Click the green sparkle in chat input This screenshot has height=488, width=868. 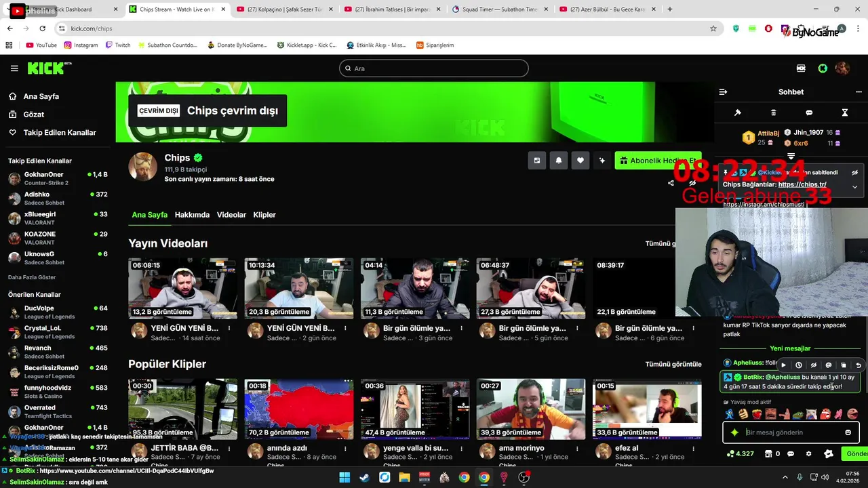pyautogui.click(x=734, y=432)
